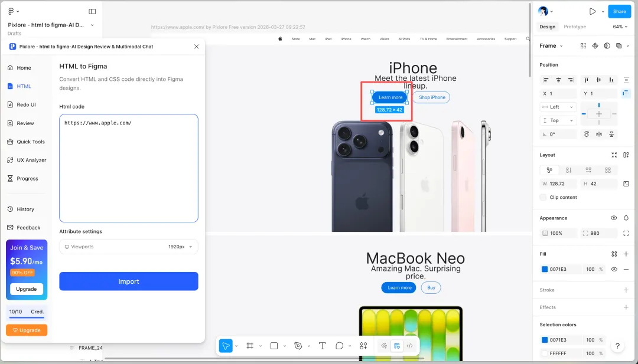
Task: Click Create component icon in Frame header
Action: [595, 46]
